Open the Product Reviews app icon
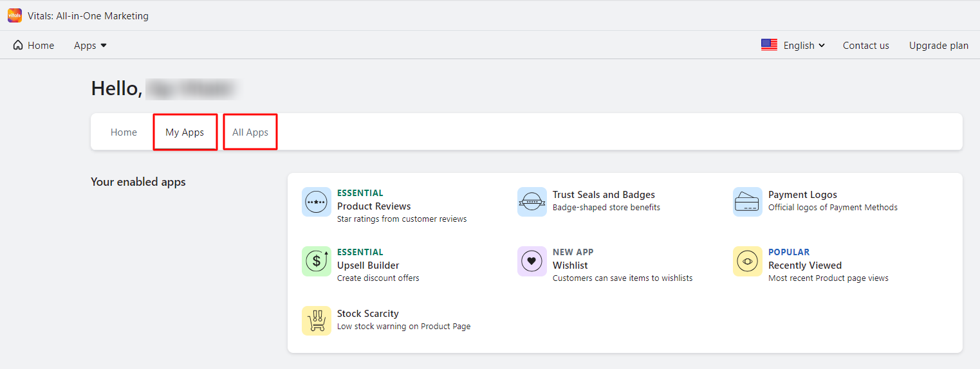 tap(317, 202)
